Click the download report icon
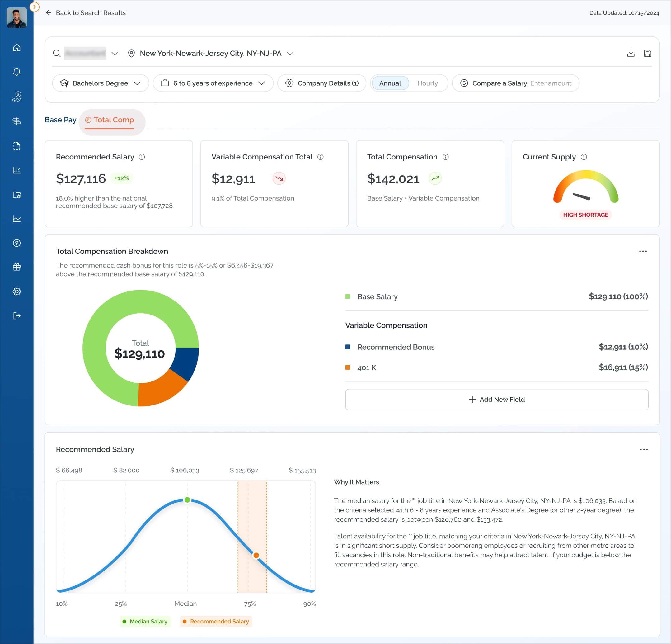This screenshot has height=644, width=671. 631,54
